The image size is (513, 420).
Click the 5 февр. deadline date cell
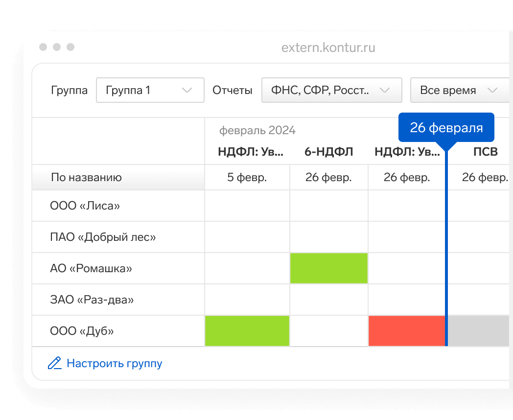(247, 177)
